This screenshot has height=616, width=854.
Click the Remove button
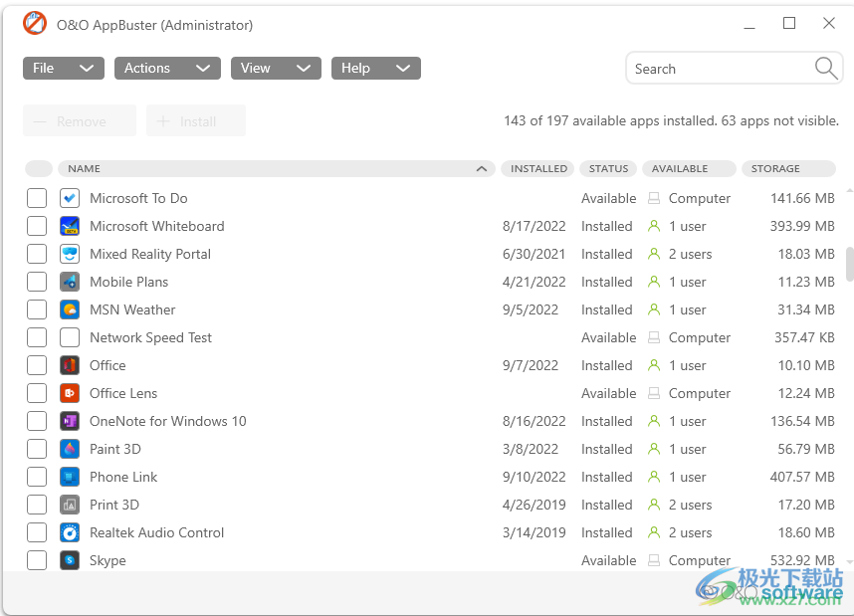pyautogui.click(x=80, y=121)
